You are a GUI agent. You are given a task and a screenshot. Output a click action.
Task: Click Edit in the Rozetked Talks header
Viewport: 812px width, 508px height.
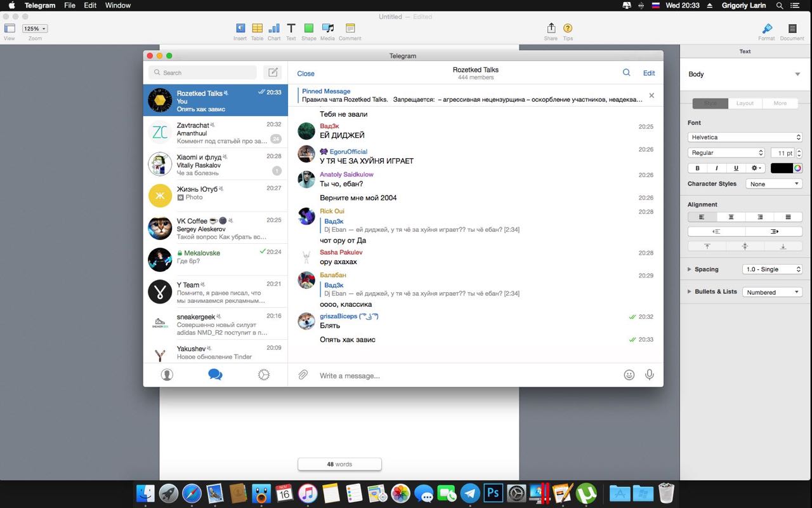pos(649,73)
